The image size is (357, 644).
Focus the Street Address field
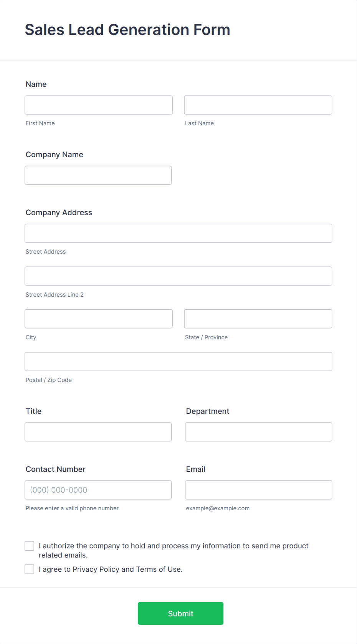coord(178,233)
